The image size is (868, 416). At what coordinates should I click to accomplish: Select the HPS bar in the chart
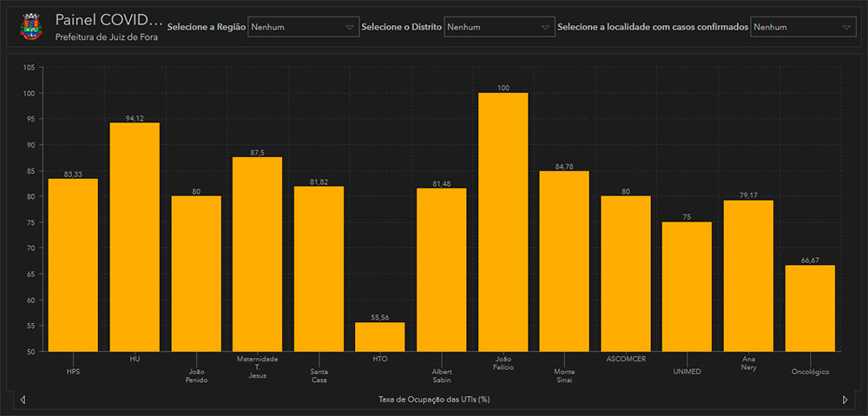73,265
